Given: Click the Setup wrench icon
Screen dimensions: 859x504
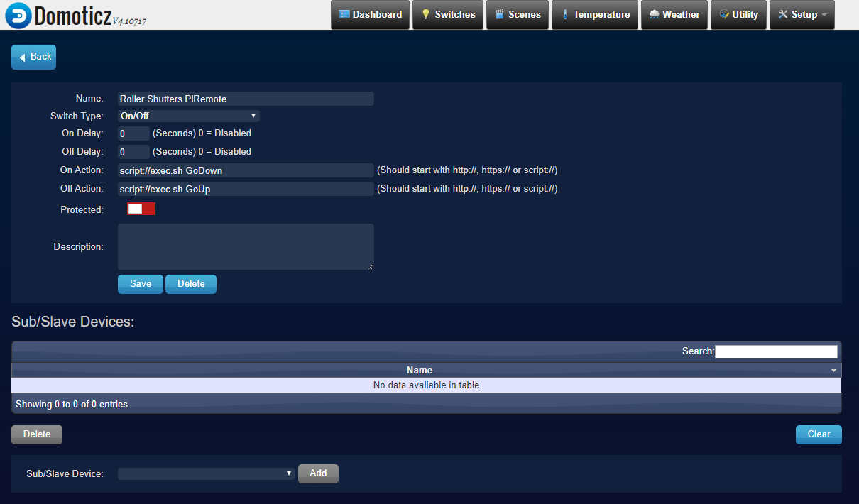Looking at the screenshot, I should 783,15.
